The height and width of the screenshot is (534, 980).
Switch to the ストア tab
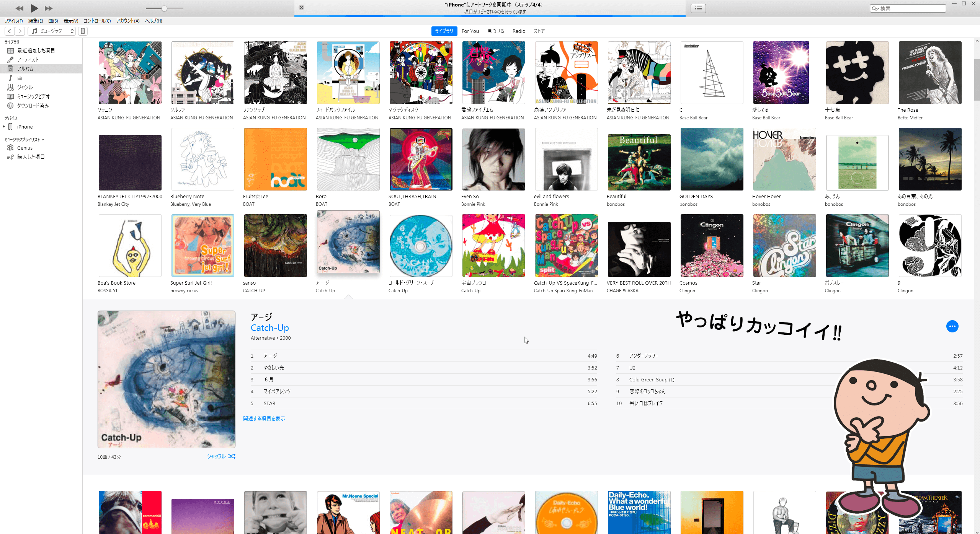tap(539, 31)
